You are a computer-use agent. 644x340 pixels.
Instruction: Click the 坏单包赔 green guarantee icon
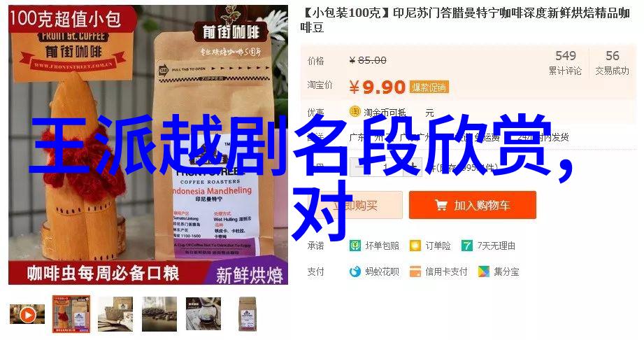pos(355,246)
